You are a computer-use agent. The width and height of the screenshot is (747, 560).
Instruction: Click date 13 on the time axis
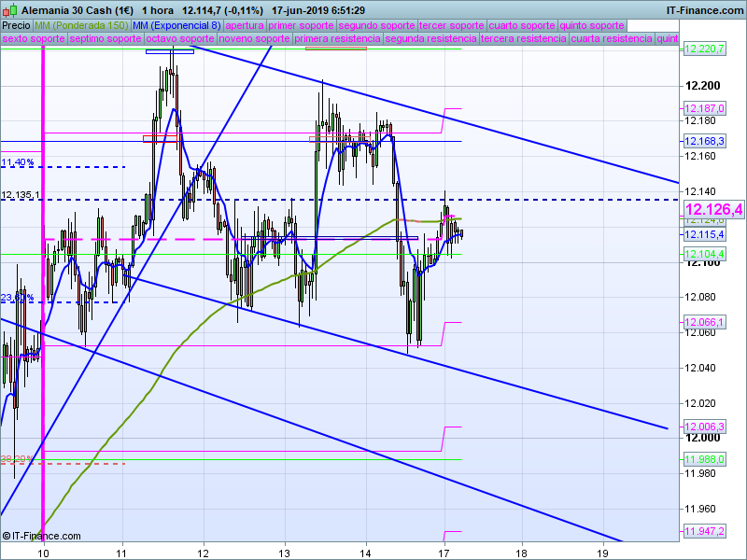point(285,553)
